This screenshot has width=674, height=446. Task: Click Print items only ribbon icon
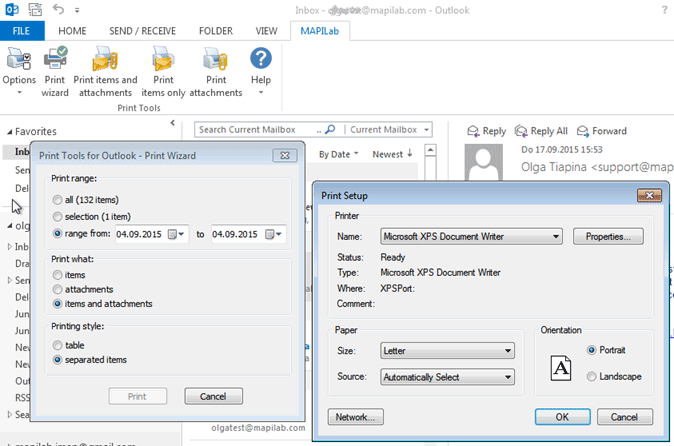point(163,71)
